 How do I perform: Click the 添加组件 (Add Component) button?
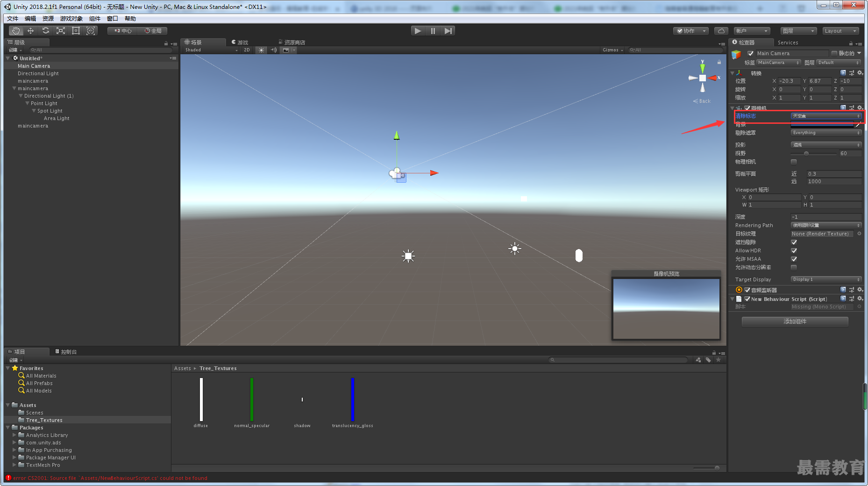[795, 322]
